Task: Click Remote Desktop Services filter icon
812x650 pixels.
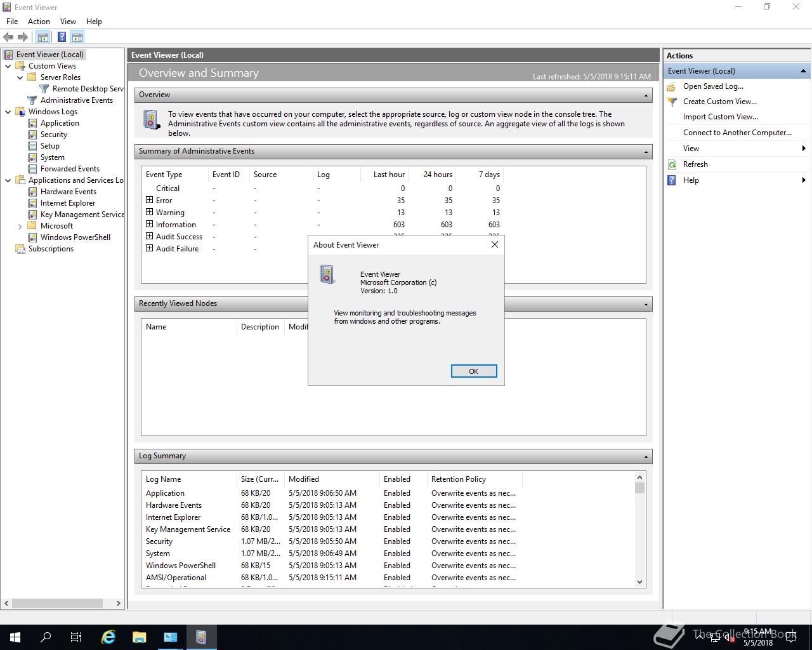Action: pos(44,89)
